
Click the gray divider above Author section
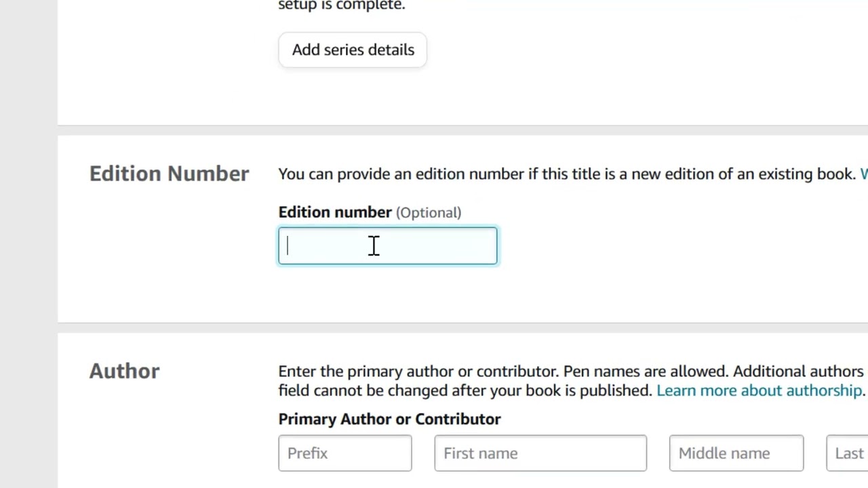coord(462,327)
